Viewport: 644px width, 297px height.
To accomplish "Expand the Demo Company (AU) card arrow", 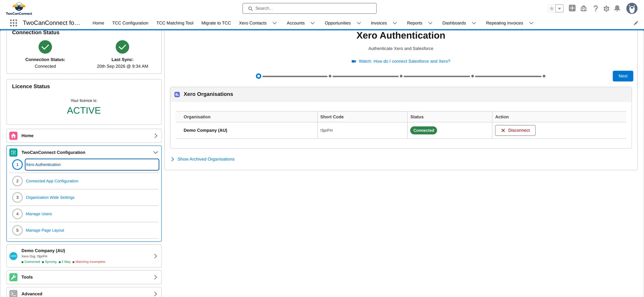I will 156,256.
